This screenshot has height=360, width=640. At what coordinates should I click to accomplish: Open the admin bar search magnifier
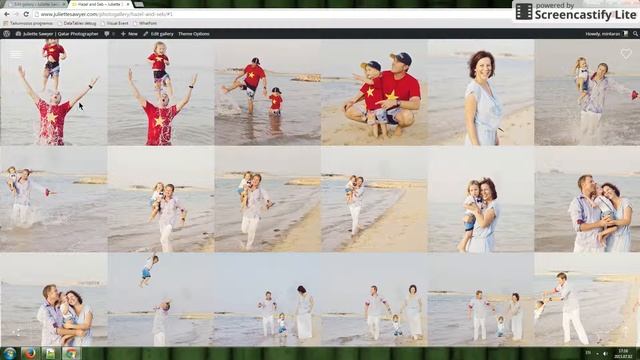[635, 34]
